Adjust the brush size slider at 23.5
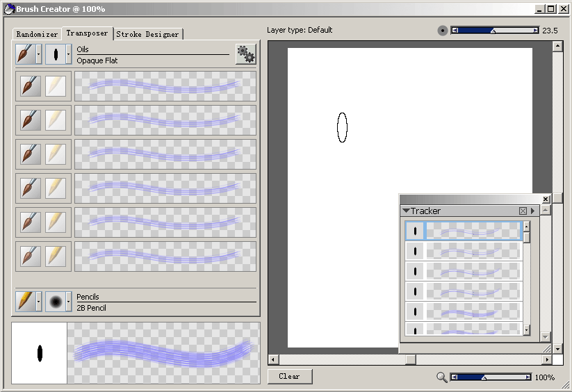The image size is (572, 392). [x=495, y=31]
